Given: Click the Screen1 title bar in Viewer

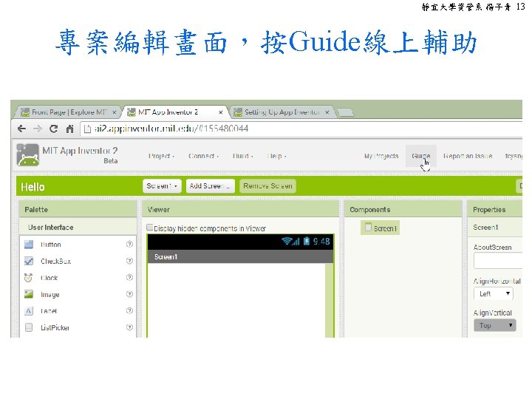Looking at the screenshot, I should 240,257.
